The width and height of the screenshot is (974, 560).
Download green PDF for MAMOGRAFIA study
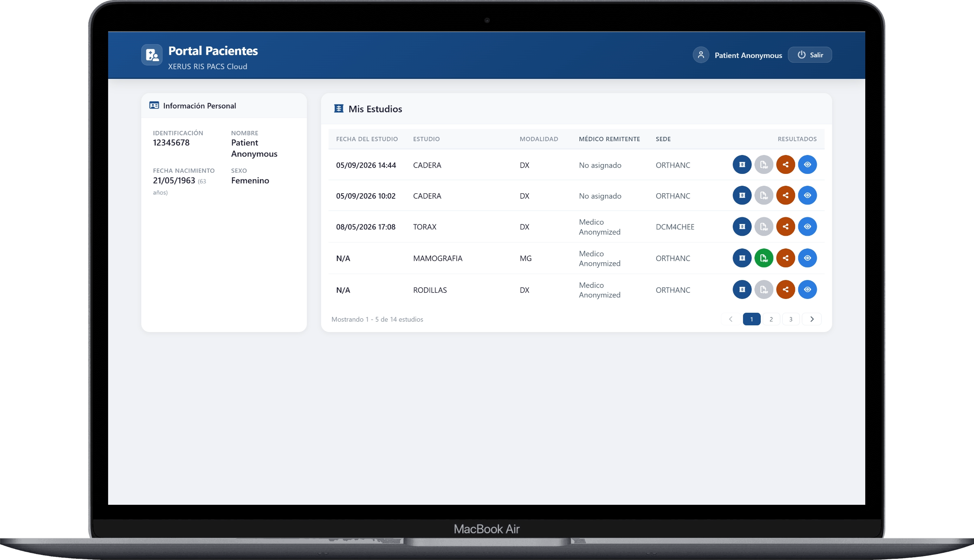tap(764, 258)
